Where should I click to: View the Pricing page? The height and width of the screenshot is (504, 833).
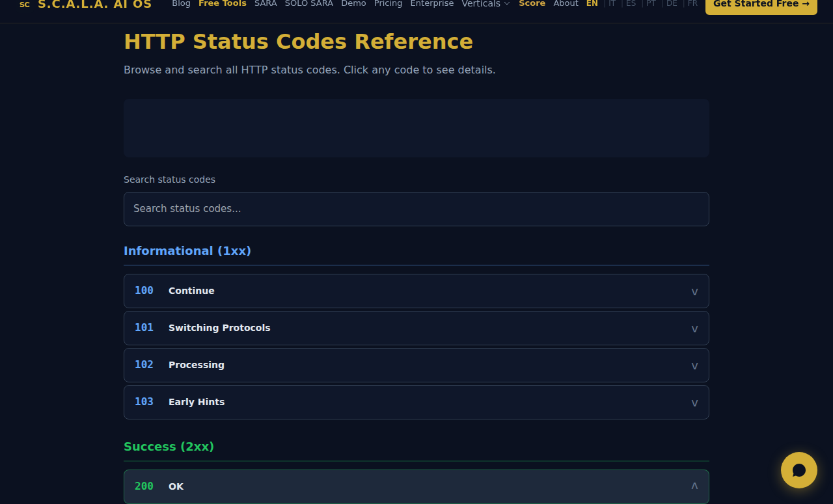pos(388,4)
